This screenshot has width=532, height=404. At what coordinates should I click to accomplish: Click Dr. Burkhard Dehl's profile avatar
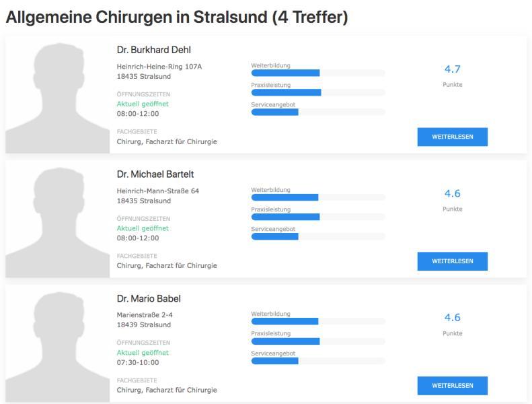click(58, 94)
